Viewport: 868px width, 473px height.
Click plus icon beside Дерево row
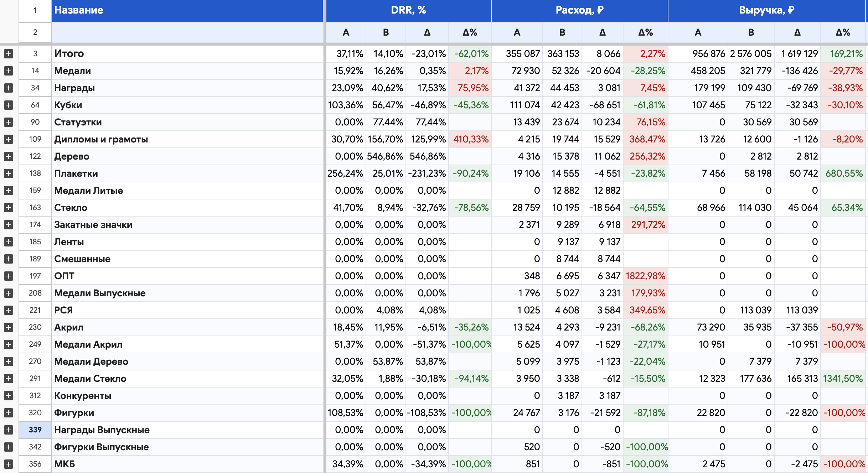(x=9, y=156)
